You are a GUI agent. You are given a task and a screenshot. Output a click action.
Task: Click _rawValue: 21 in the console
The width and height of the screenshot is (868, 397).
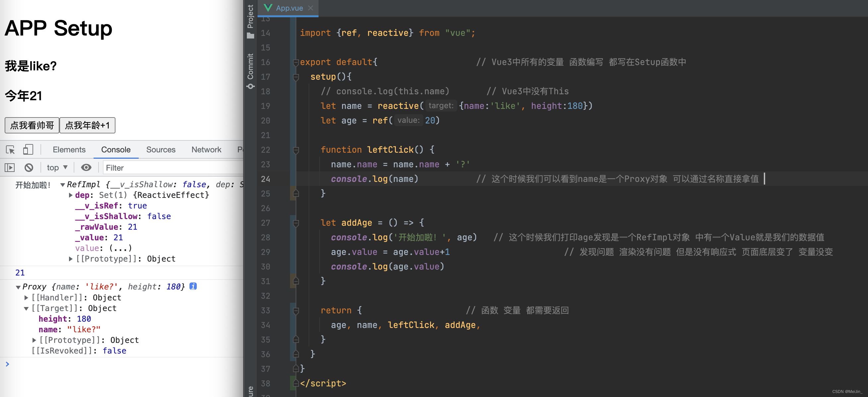(x=106, y=227)
